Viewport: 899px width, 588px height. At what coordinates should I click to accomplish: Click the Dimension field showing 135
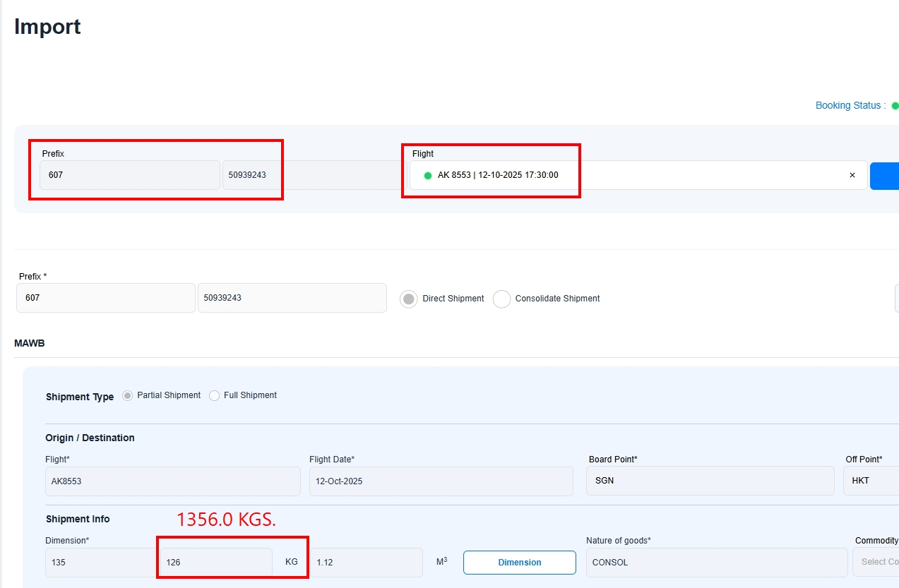coord(100,563)
